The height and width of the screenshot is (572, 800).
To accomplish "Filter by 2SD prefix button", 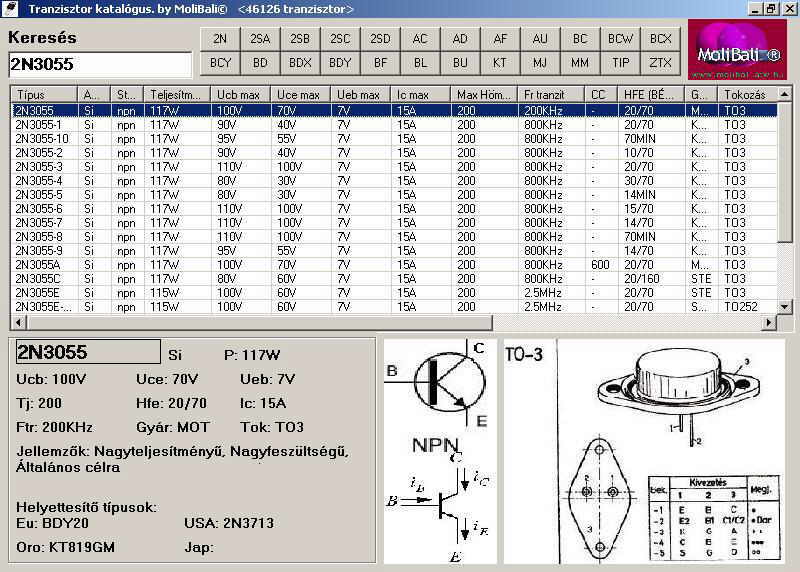I will pyautogui.click(x=380, y=39).
